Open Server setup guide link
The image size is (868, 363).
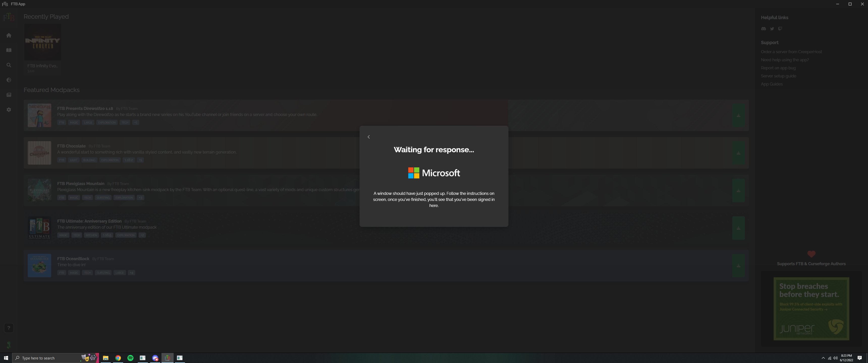(x=778, y=76)
